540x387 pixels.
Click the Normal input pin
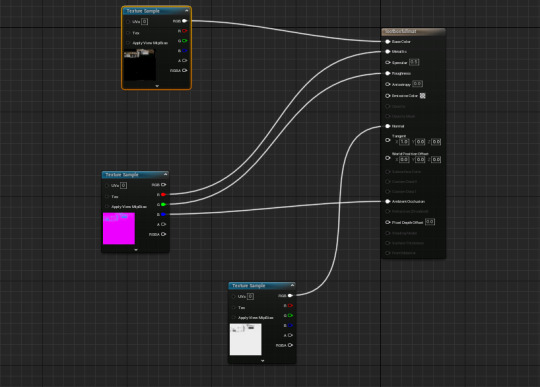388,126
